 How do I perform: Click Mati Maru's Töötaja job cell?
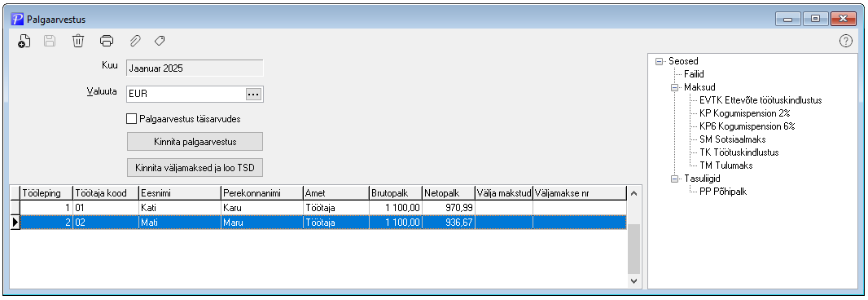pyautogui.click(x=336, y=222)
